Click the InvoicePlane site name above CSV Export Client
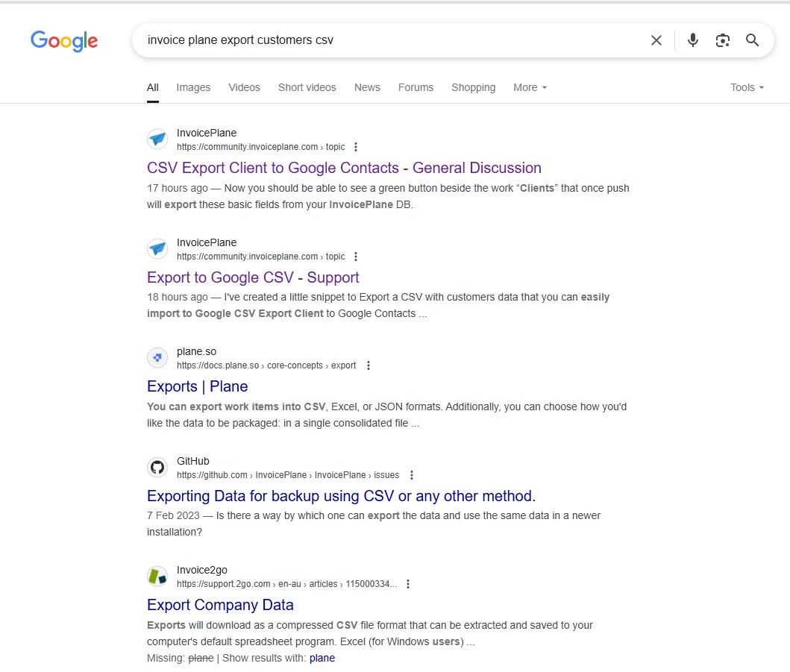This screenshot has height=672, width=790. [207, 133]
